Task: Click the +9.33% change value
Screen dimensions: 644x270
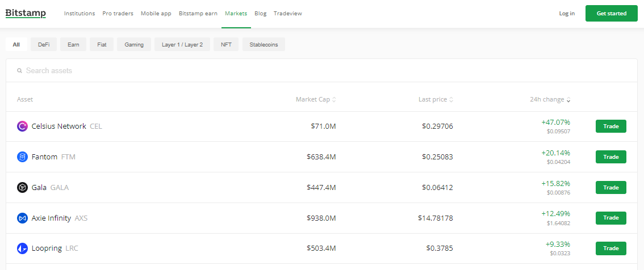Action: coord(558,244)
